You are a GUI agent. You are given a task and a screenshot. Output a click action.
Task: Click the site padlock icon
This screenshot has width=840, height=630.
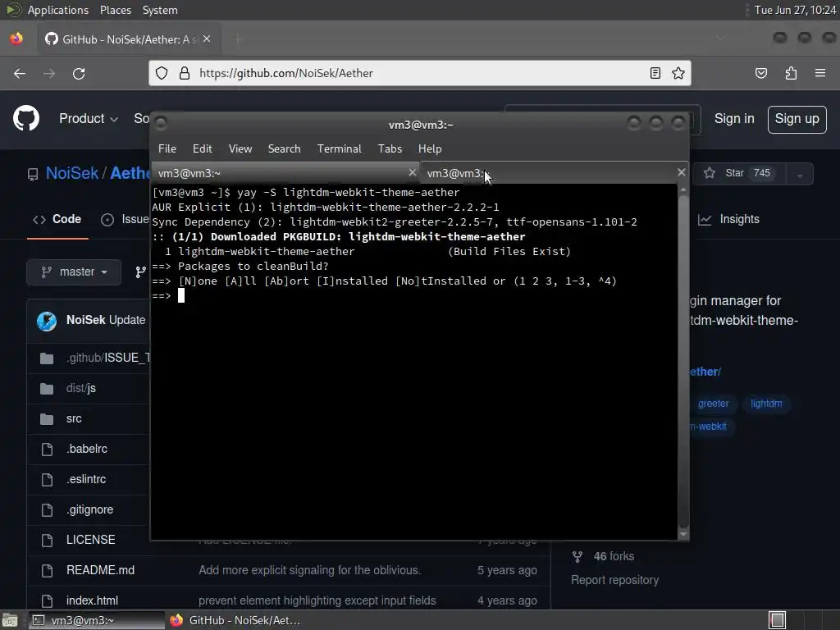[185, 73]
